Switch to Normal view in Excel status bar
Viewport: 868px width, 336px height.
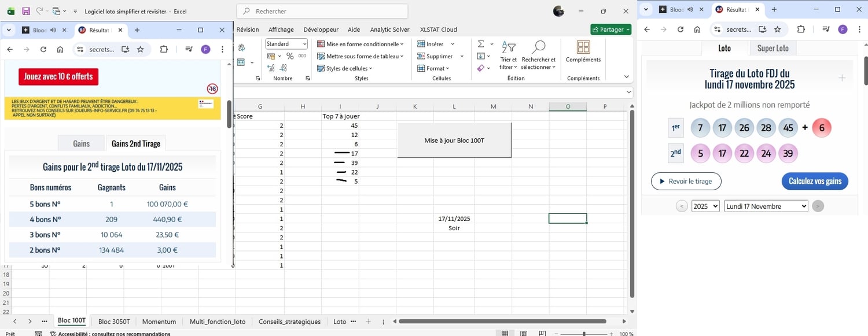505,334
